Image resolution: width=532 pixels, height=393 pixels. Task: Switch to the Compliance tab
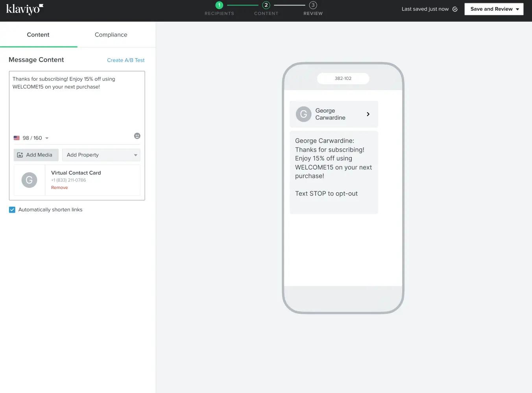point(111,35)
